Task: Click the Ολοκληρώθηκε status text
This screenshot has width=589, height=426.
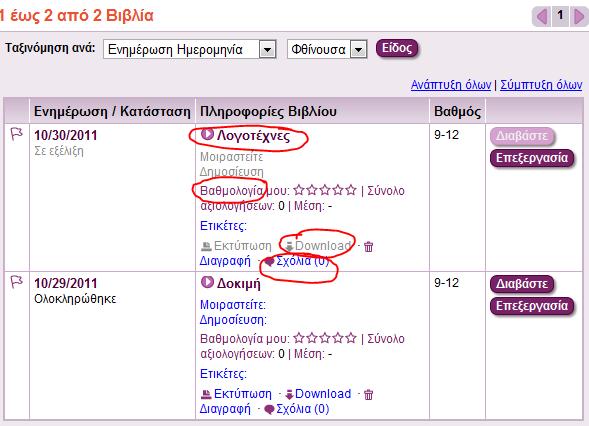Action: click(x=75, y=299)
